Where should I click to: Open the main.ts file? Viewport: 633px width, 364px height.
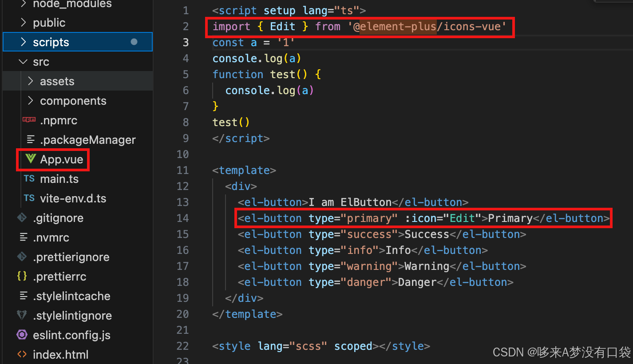(59, 179)
